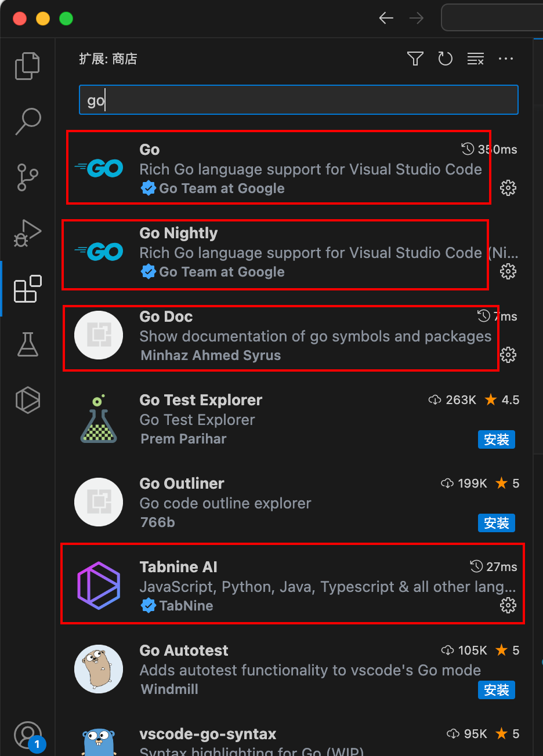
Task: Open the Search view in activity bar
Action: 27,121
